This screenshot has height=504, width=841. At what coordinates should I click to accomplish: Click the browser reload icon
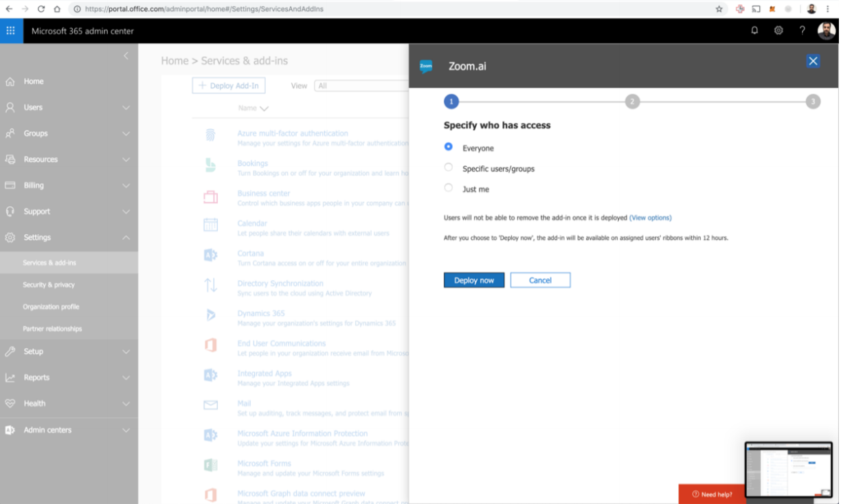(x=41, y=9)
